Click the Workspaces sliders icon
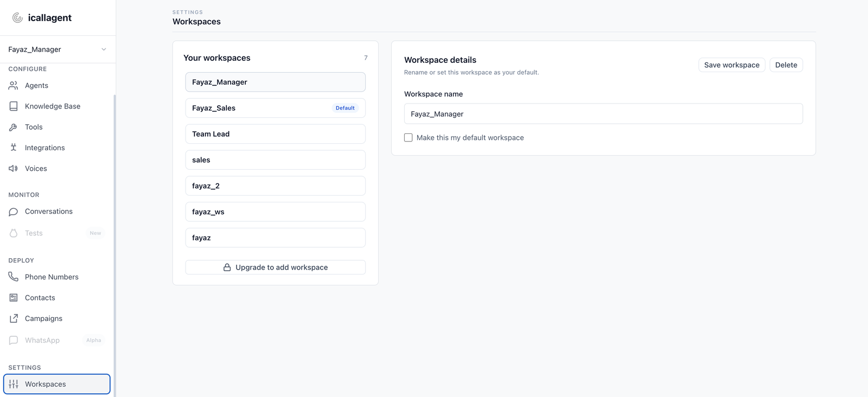Screen dimensions: 868x397 click(x=14, y=384)
